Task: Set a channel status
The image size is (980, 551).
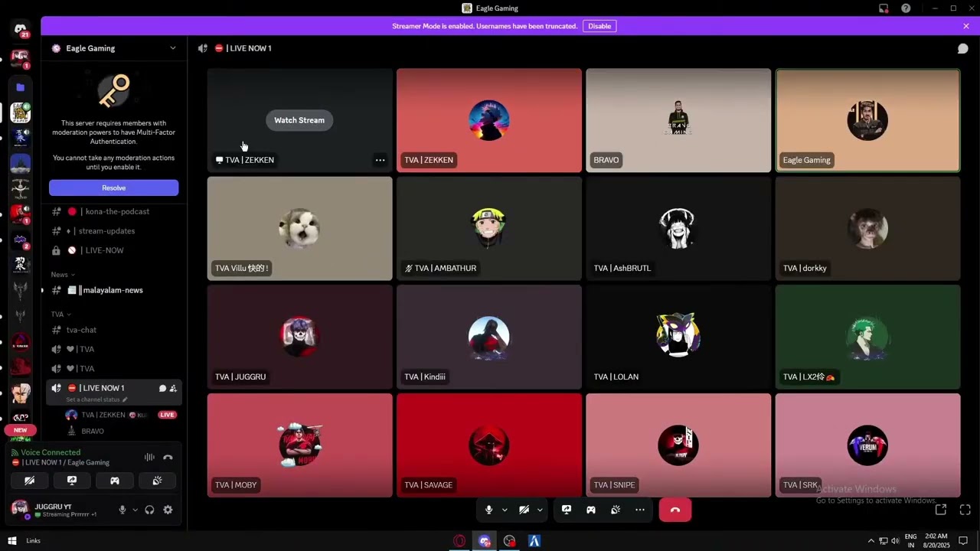Action: coord(96,399)
